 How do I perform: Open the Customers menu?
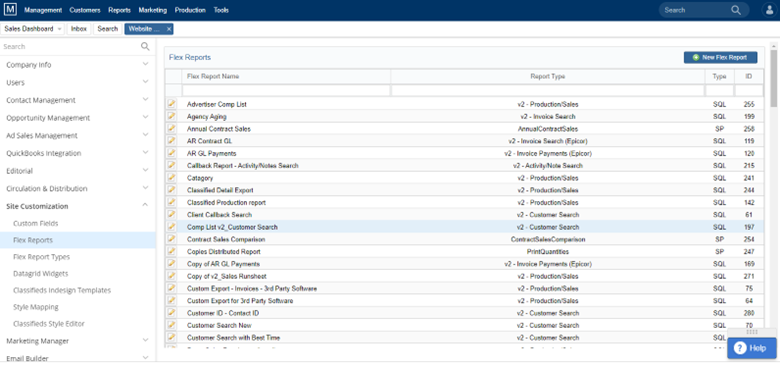(x=85, y=10)
